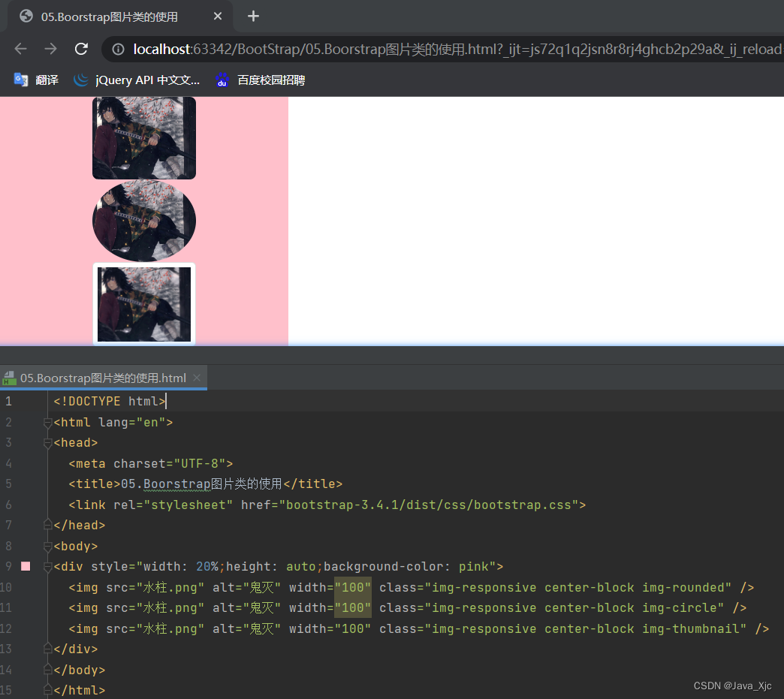
Task: Click the browser back arrow
Action: point(20,49)
